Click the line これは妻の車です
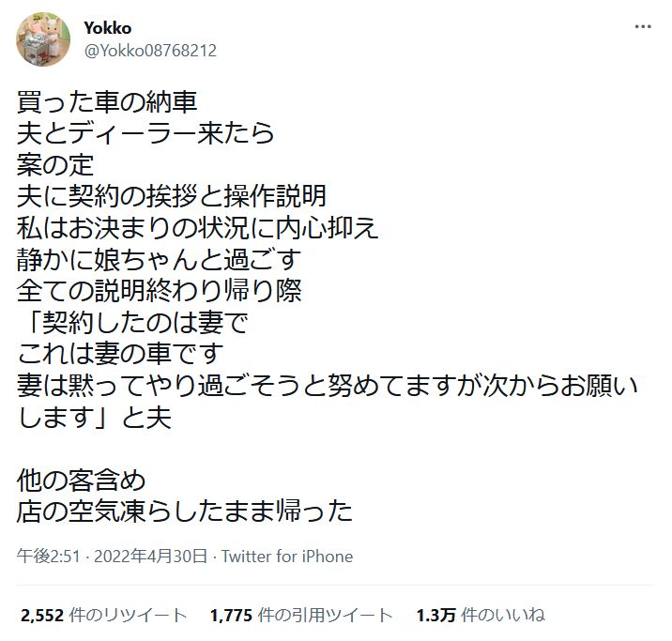 (x=120, y=354)
